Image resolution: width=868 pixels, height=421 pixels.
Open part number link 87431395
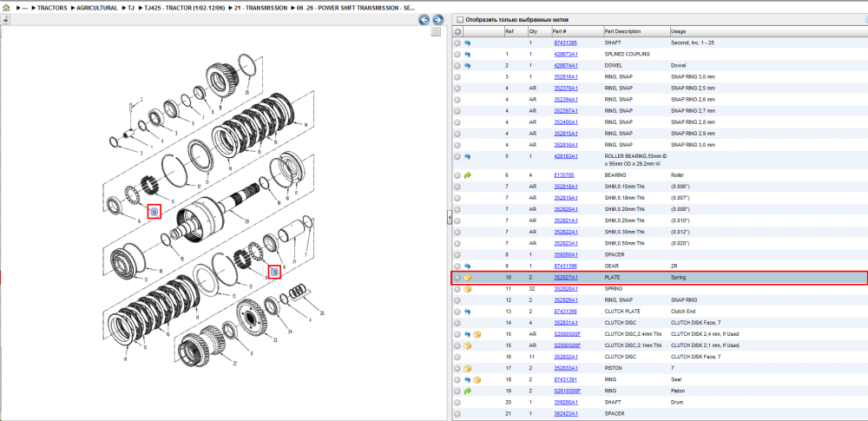coord(566,43)
